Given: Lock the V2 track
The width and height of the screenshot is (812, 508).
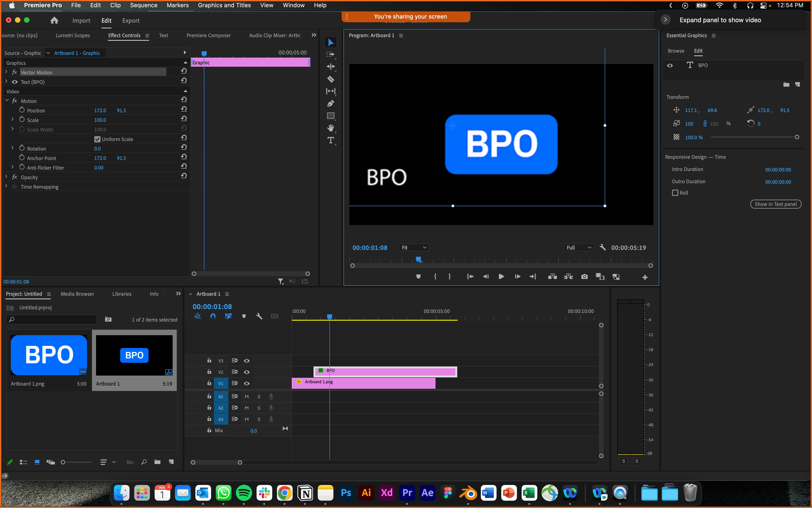Looking at the screenshot, I should click(209, 372).
